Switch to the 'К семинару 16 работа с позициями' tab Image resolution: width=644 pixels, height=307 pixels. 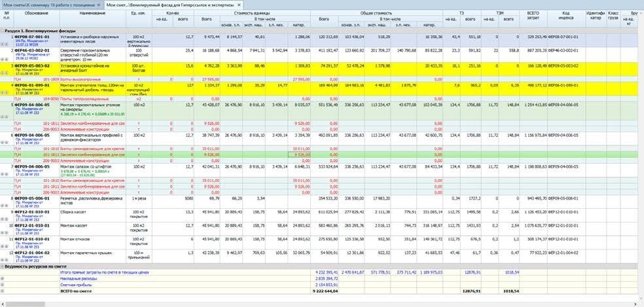pos(49,5)
